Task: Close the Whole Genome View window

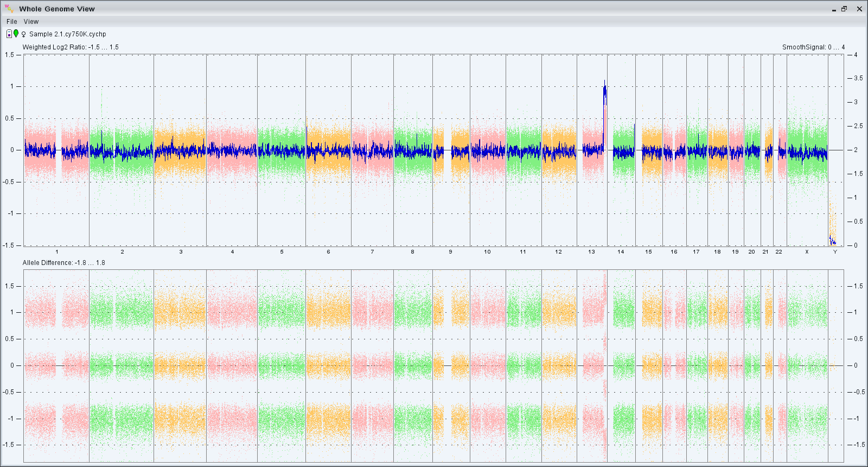Action: [x=859, y=9]
